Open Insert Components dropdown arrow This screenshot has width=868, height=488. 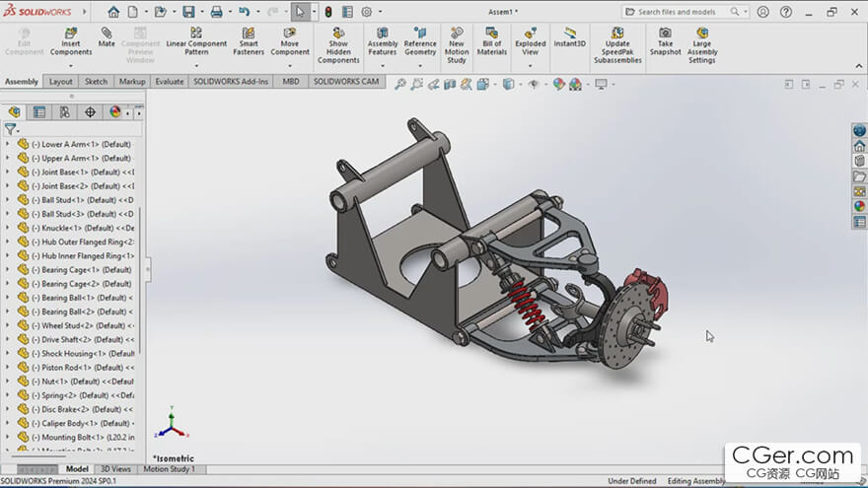[x=71, y=66]
